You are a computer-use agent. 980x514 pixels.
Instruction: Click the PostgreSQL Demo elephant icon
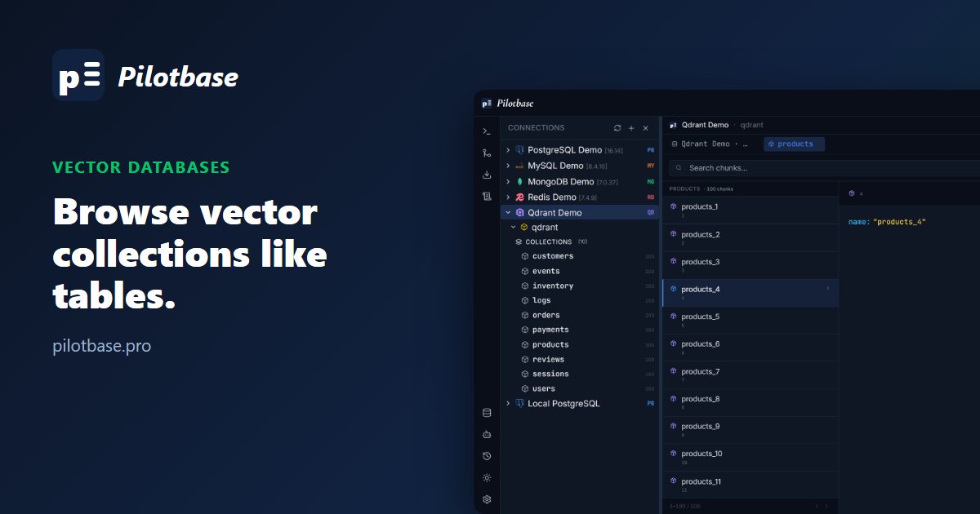(x=520, y=150)
